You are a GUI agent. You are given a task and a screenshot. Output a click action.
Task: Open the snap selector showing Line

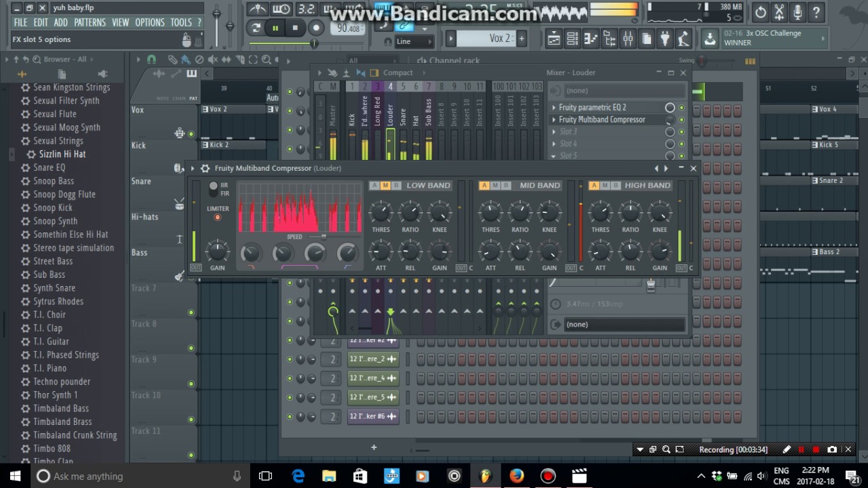(x=415, y=41)
